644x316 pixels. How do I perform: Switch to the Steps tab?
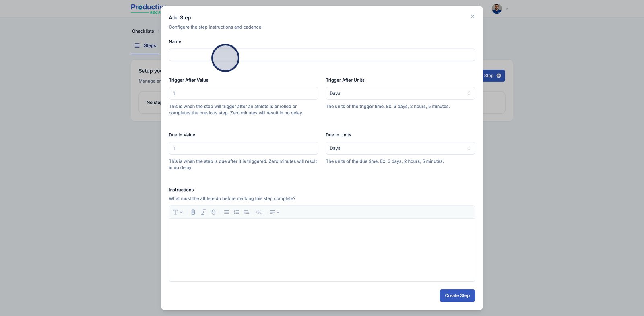tap(145, 46)
